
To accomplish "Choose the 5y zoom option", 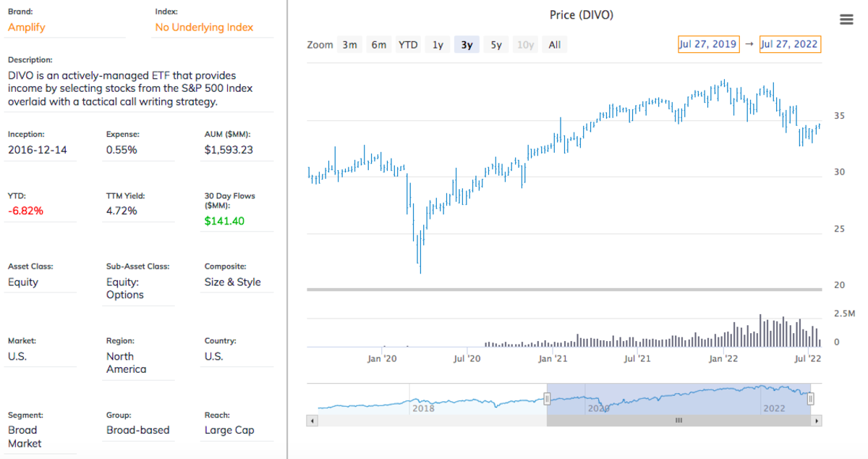I will (496, 45).
